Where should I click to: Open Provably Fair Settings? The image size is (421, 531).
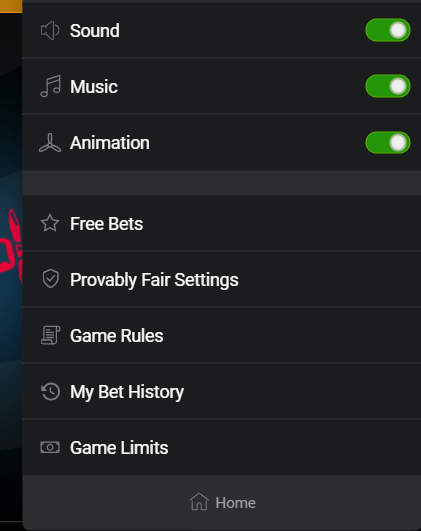tap(222, 279)
